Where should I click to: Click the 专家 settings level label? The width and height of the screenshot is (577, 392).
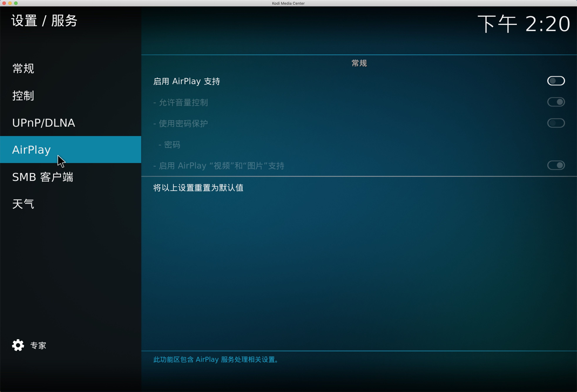pyautogui.click(x=38, y=345)
